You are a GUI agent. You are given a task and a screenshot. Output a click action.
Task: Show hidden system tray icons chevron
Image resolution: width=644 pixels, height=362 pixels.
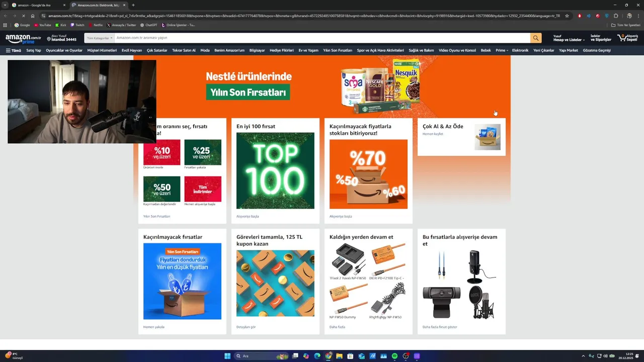click(583, 356)
